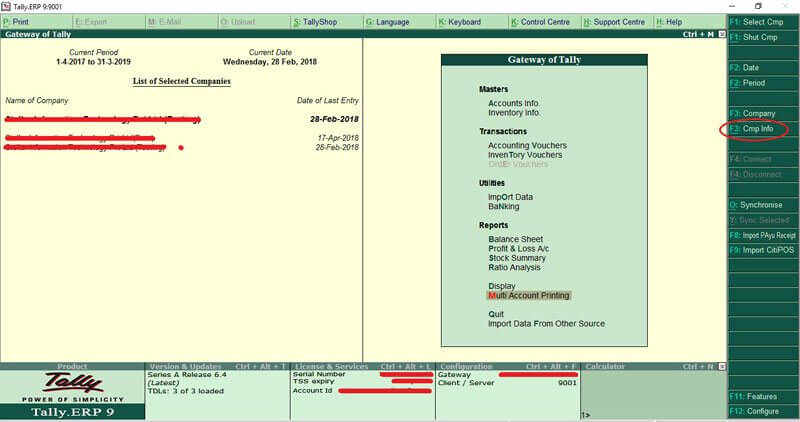
Task: Click the Upload button in top bar
Action: click(x=254, y=22)
